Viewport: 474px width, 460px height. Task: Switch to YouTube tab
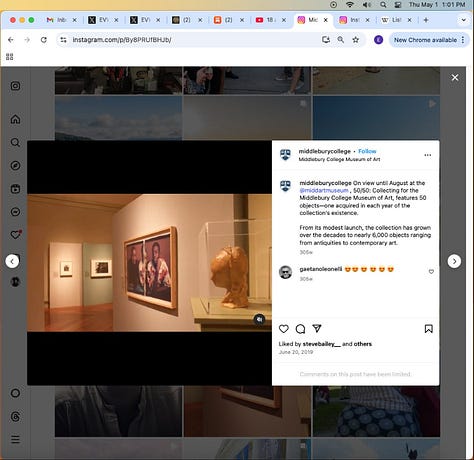click(271, 20)
